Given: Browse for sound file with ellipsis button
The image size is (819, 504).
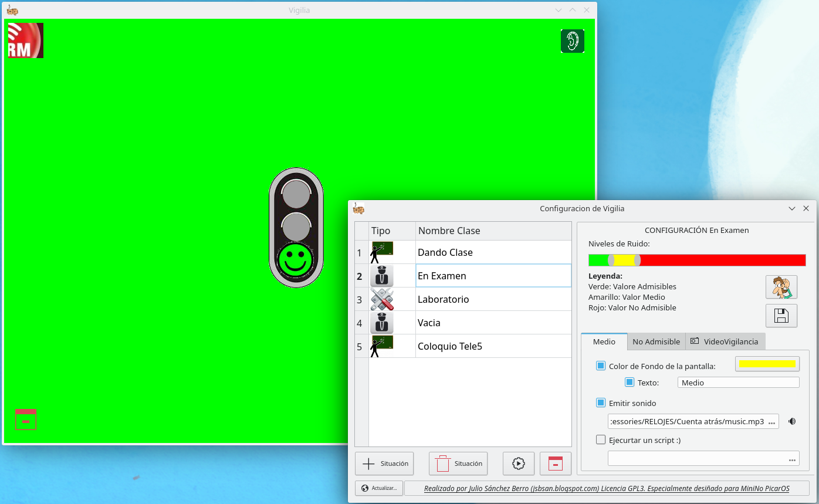Looking at the screenshot, I should click(772, 422).
